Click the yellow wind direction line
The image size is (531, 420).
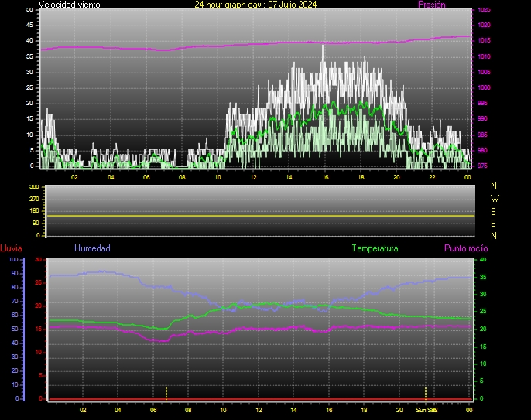pyautogui.click(x=260, y=216)
